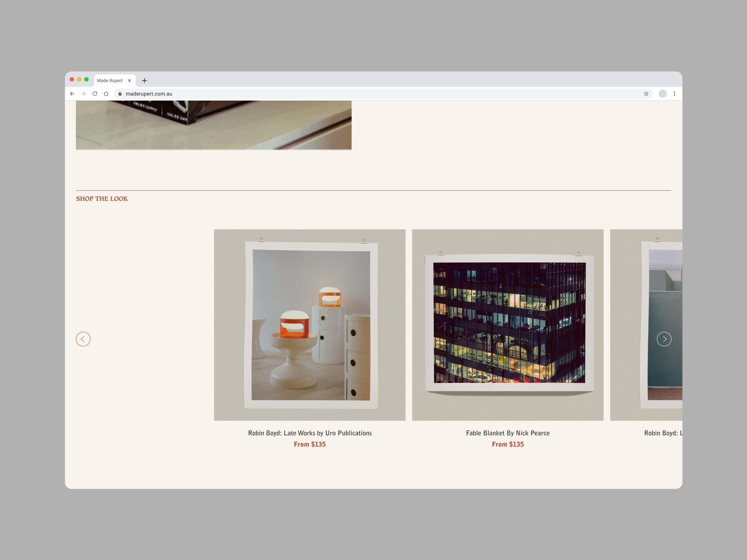Bookmark this page with the star icon
This screenshot has height=560, width=747.
[x=646, y=94]
